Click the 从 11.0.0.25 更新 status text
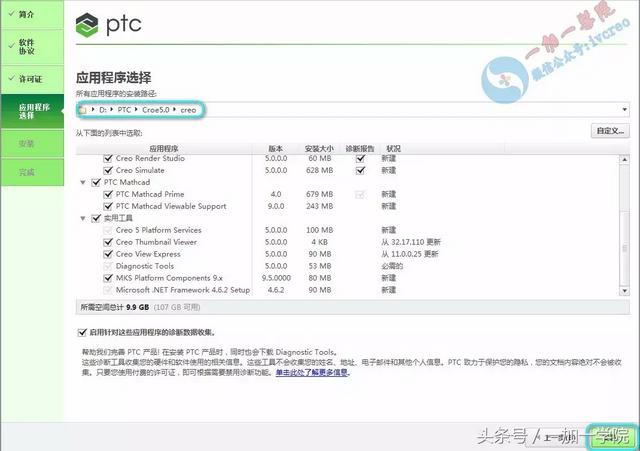640x451 pixels. [x=410, y=254]
